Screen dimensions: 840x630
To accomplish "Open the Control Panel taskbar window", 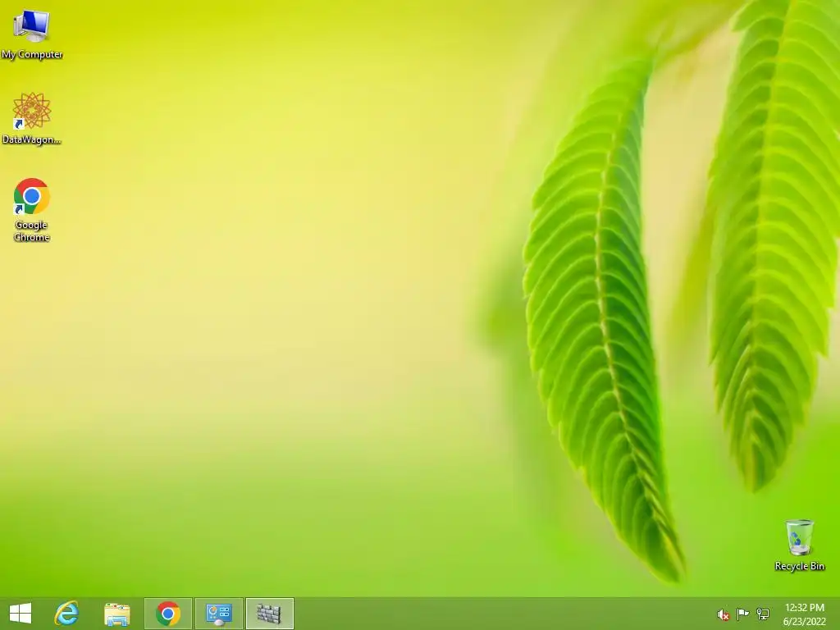I will pyautogui.click(x=218, y=614).
